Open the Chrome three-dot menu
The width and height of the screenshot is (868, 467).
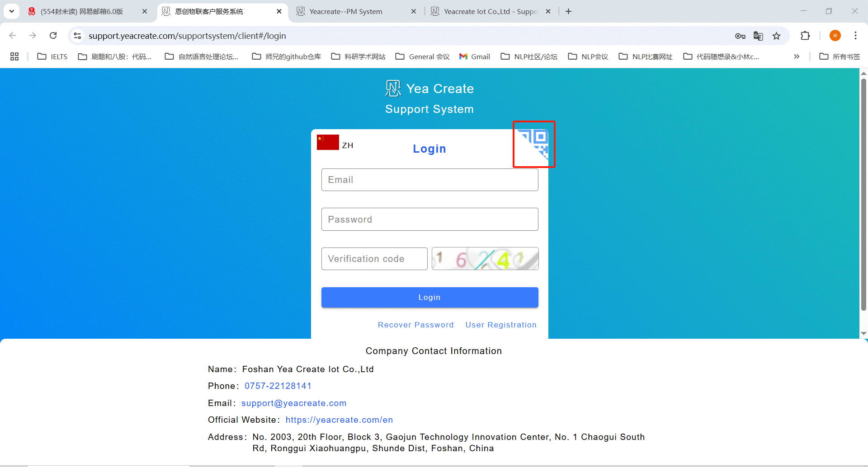point(855,36)
